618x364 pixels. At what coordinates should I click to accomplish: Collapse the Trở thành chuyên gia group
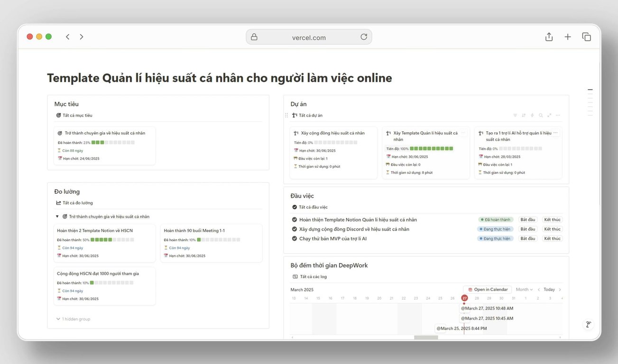tap(57, 217)
